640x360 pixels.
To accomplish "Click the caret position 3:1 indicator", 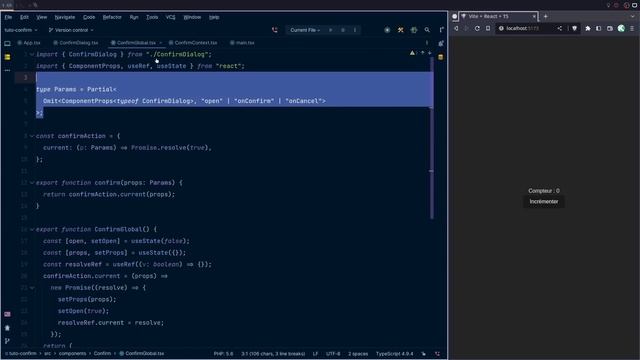I will tap(273, 354).
